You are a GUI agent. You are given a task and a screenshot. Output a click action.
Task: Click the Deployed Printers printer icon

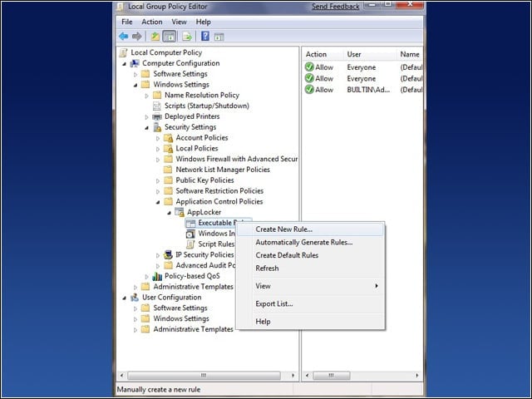click(157, 116)
